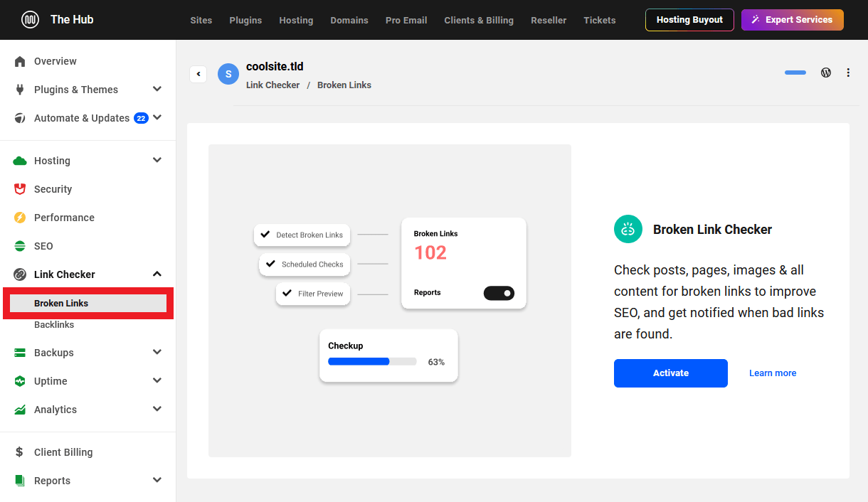
Task: Open Client Billing via dollar icon
Action: tap(20, 452)
